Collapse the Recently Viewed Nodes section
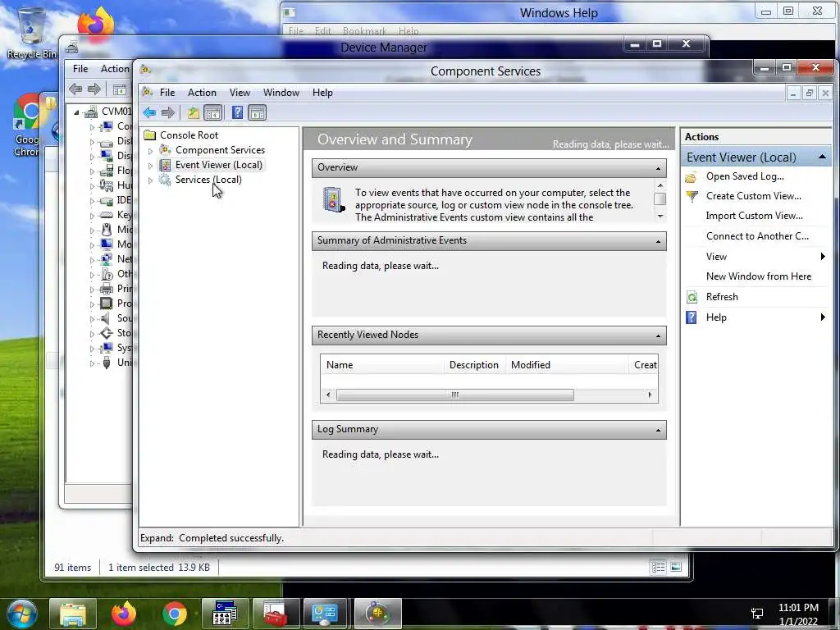The image size is (840, 630). tap(658, 336)
